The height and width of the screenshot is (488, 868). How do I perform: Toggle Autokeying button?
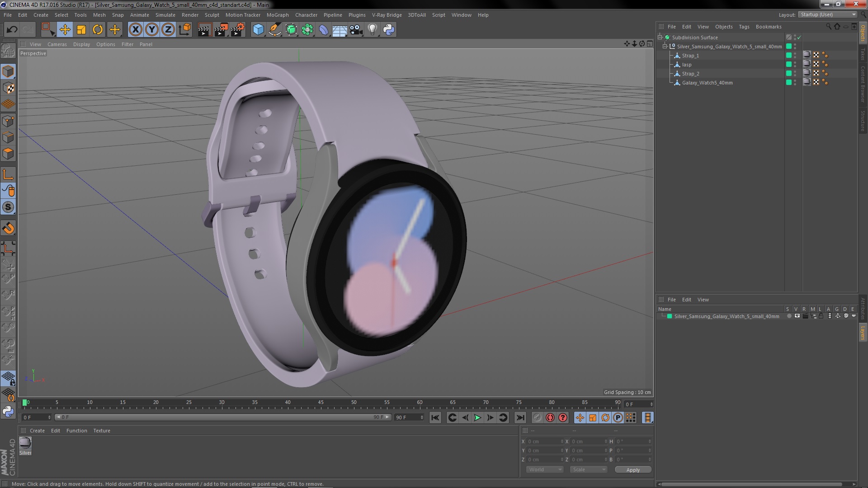coord(550,418)
